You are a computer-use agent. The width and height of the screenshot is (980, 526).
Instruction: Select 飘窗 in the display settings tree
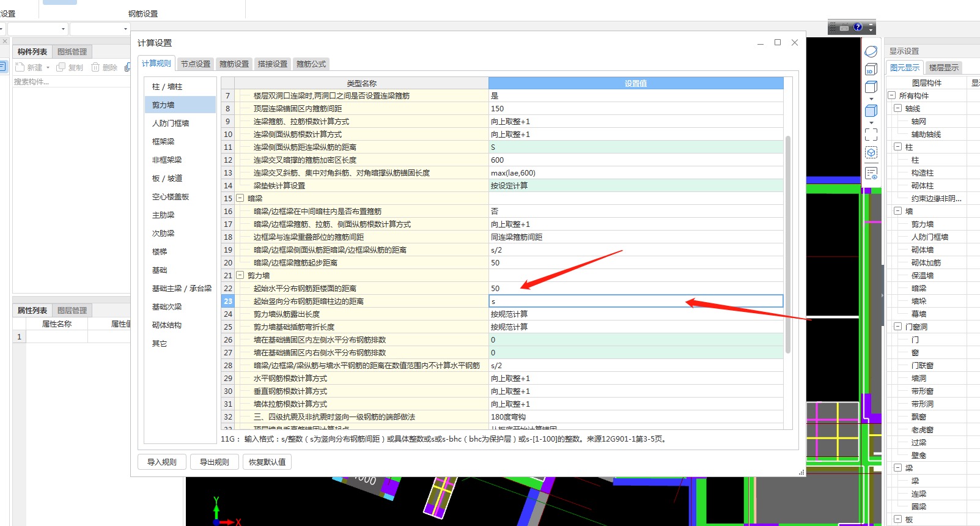[x=919, y=417]
